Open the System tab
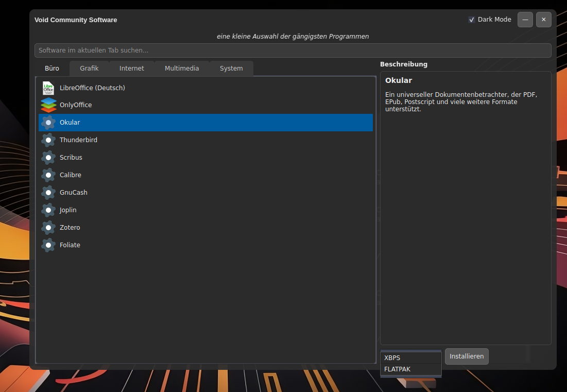The image size is (567, 392). (x=231, y=69)
